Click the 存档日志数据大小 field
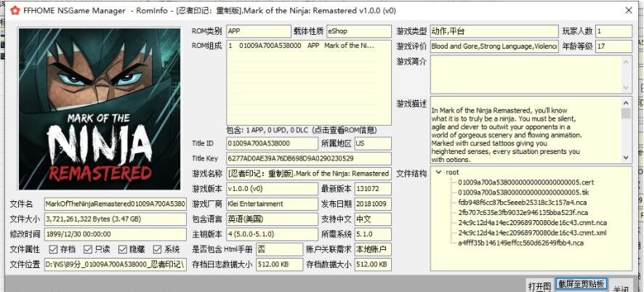Image resolution: width=644 pixels, height=292 pixels. pyautogui.click(x=279, y=264)
